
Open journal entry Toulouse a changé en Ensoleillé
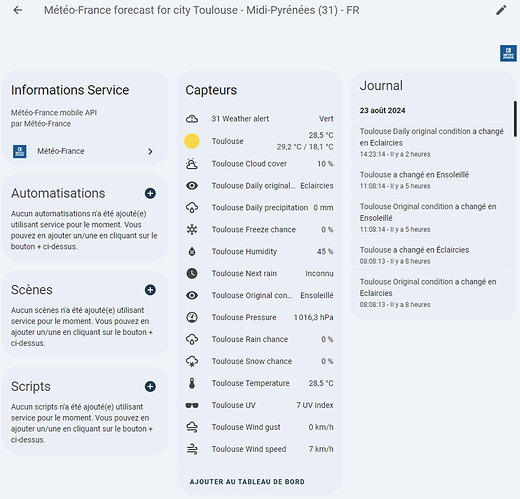click(414, 180)
